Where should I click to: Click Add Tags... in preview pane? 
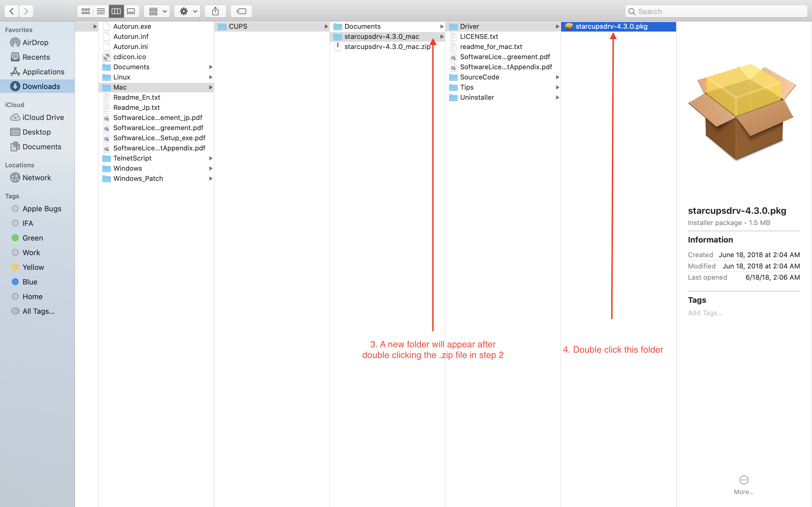point(705,313)
